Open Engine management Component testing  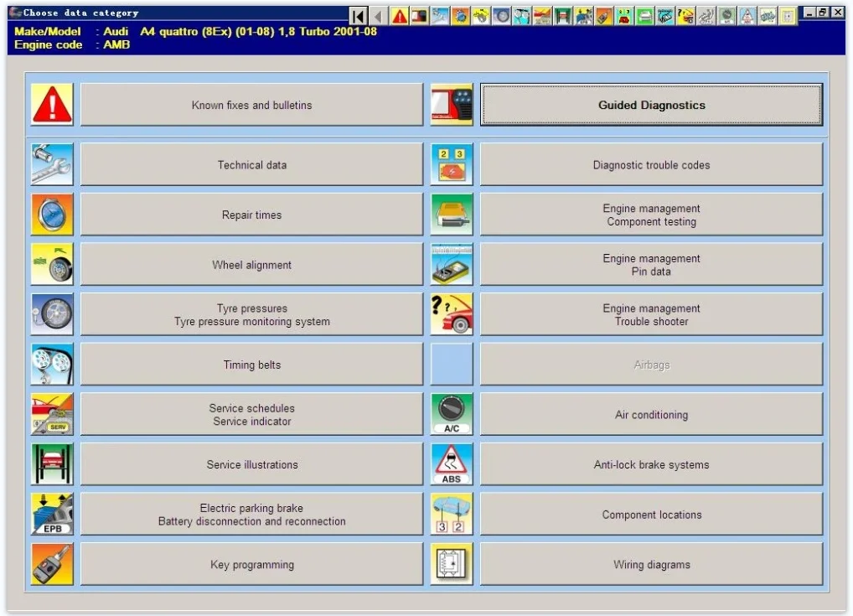click(651, 215)
